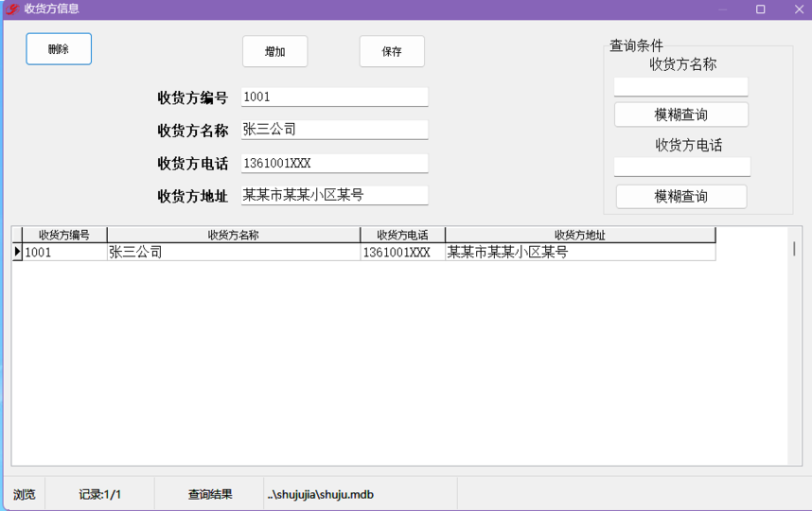Select grid cell 1001
Screen dimensions: 812x511
tap(64, 252)
